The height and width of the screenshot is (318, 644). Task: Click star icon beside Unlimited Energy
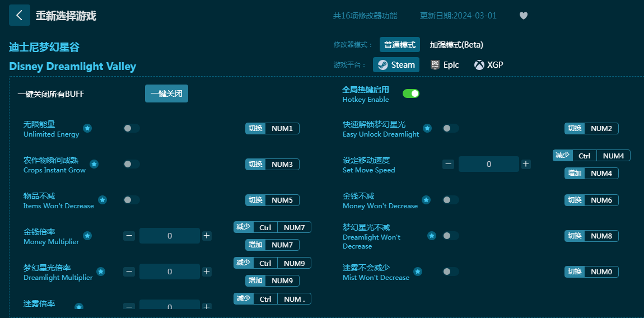pyautogui.click(x=87, y=128)
